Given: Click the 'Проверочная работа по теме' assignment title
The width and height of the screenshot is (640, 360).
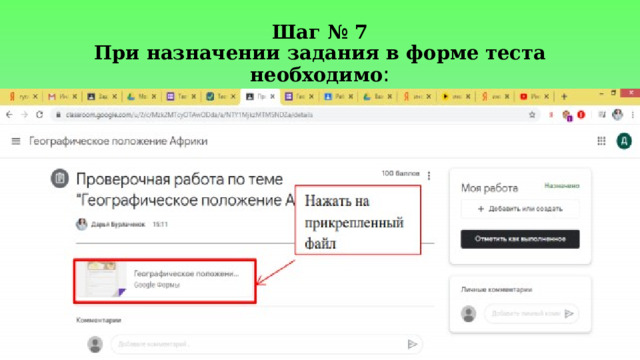Looking at the screenshot, I should click(x=179, y=180).
